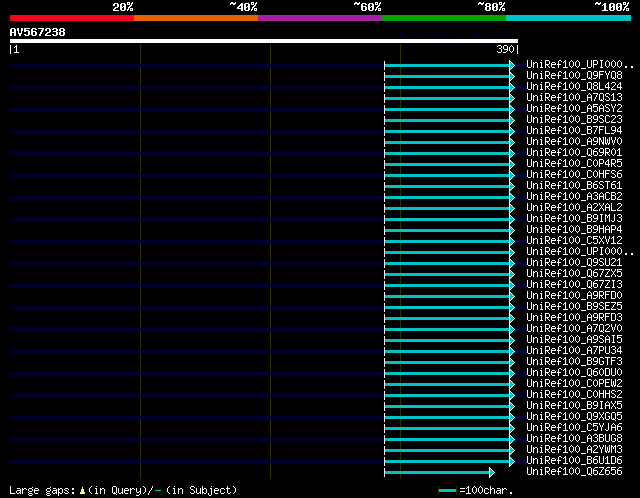Click UniRef100_B6ST61 label
The image size is (640, 498).
[x=574, y=186]
